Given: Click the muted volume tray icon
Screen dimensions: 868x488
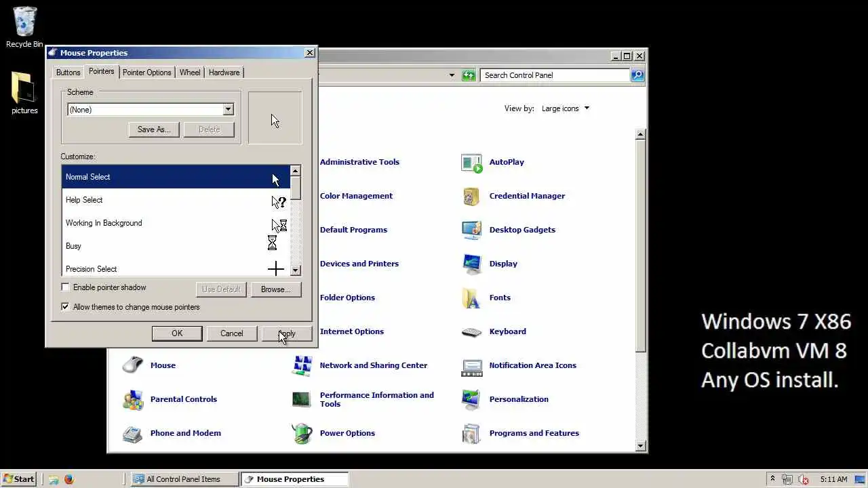Looking at the screenshot, I should tap(803, 479).
